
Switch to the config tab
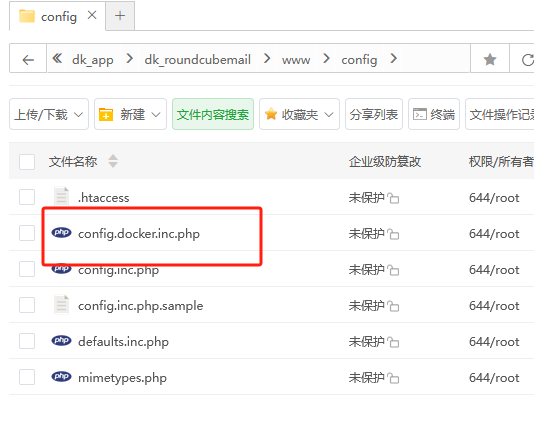click(59, 17)
